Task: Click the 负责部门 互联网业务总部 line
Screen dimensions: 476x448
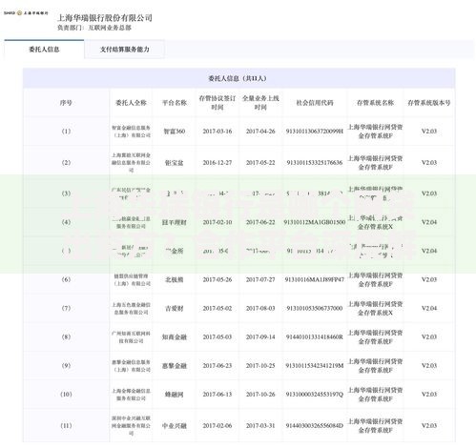Action: [x=94, y=28]
